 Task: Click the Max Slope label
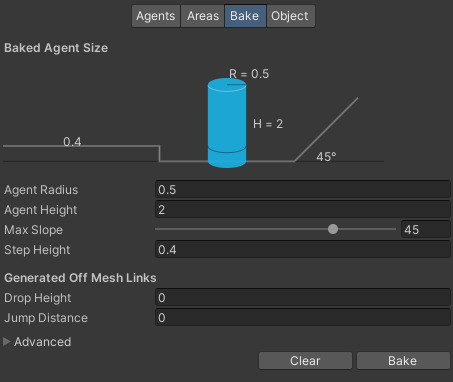pos(33,230)
